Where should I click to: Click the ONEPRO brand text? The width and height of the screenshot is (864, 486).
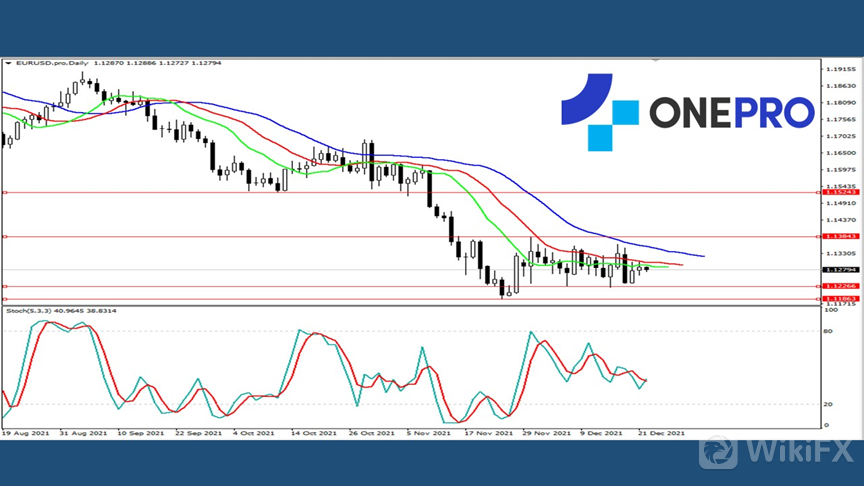pos(732,113)
